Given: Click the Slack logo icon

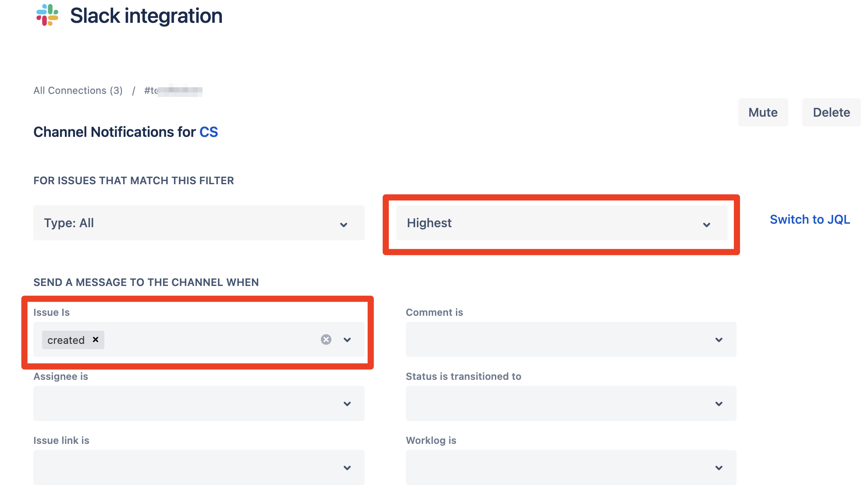Looking at the screenshot, I should click(x=47, y=15).
